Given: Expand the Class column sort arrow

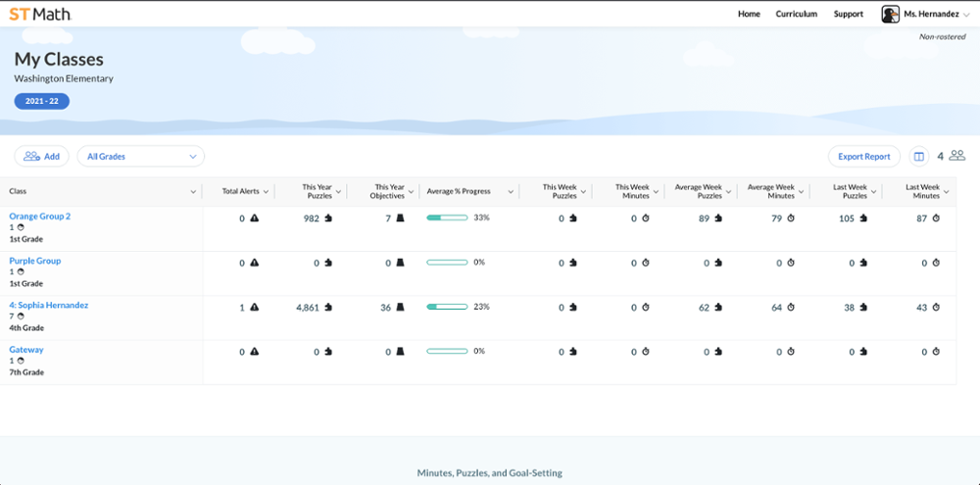Looking at the screenshot, I should pos(193,191).
